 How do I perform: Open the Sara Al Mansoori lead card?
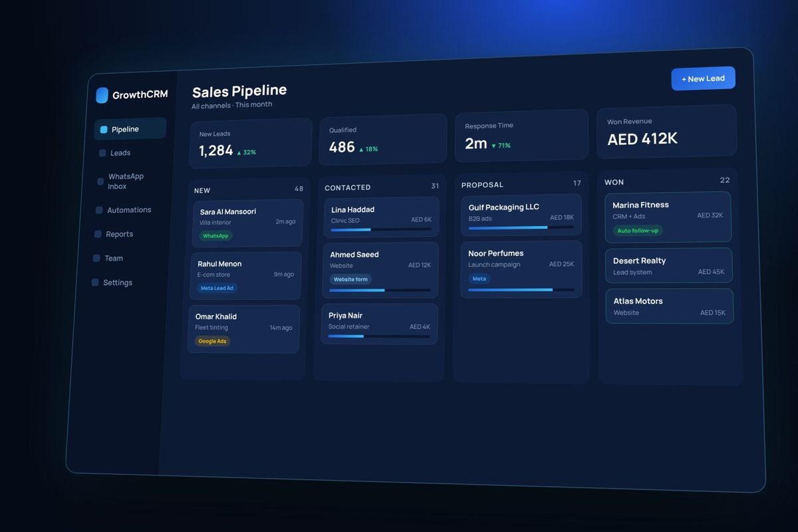pyautogui.click(x=247, y=223)
